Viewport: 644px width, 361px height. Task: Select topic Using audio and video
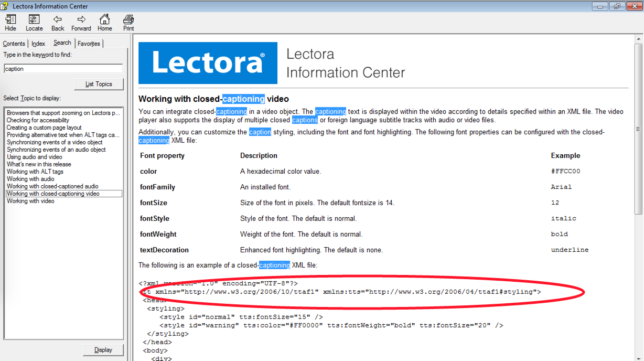(x=35, y=157)
